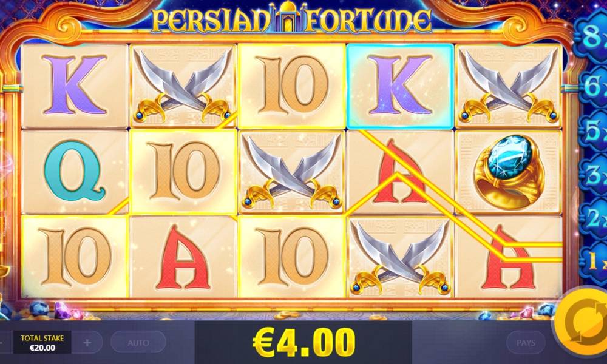Click the K symbol in first reel
The width and height of the screenshot is (607, 364).
pos(74,86)
